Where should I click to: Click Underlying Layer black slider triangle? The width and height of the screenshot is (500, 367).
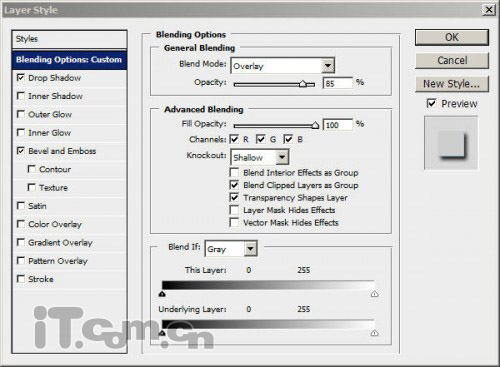pos(162,333)
